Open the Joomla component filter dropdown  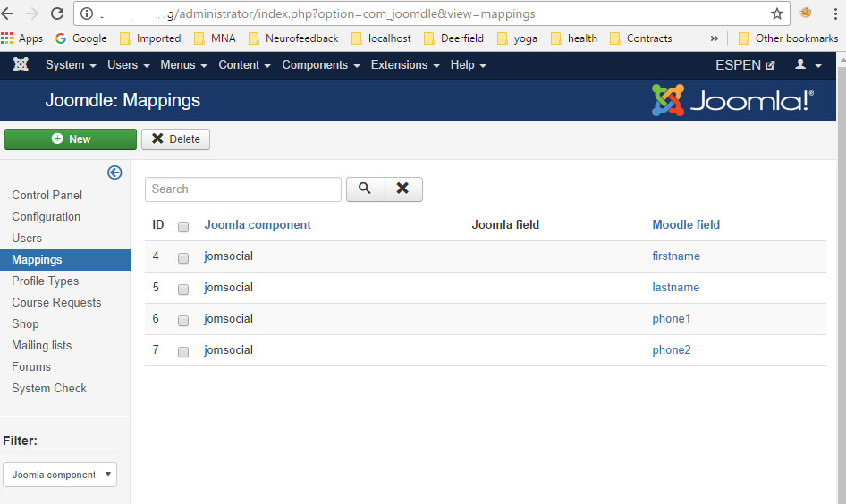[60, 475]
